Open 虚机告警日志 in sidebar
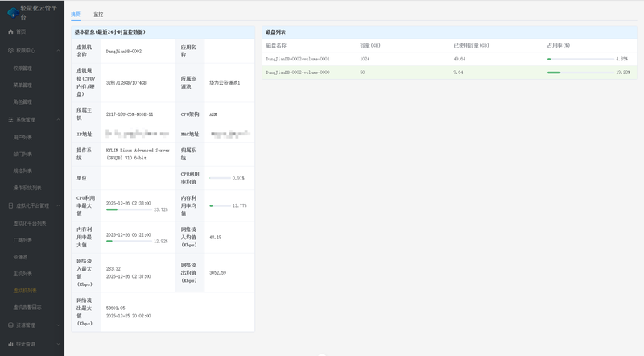 click(27, 308)
